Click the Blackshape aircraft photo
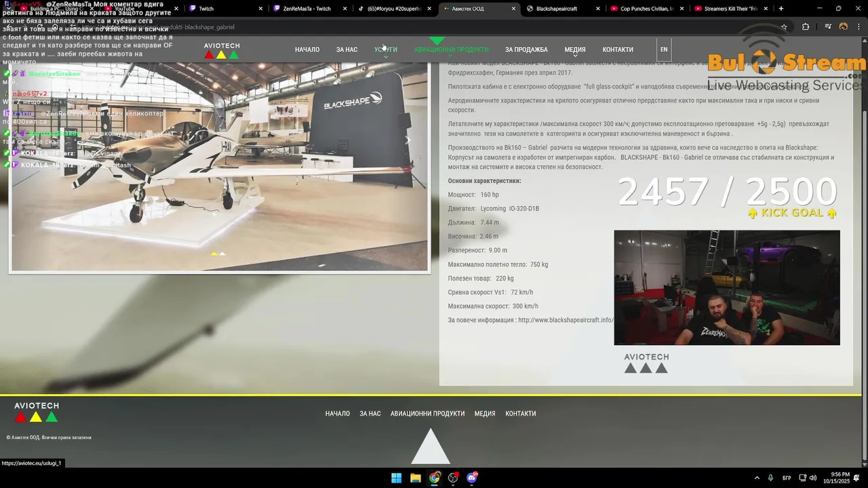This screenshot has width=868, height=488. coord(219,166)
